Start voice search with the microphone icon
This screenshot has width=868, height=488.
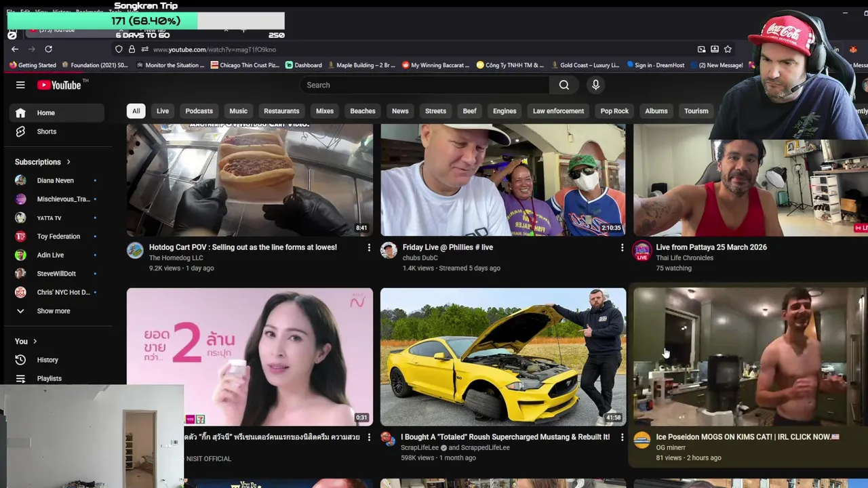tap(595, 85)
